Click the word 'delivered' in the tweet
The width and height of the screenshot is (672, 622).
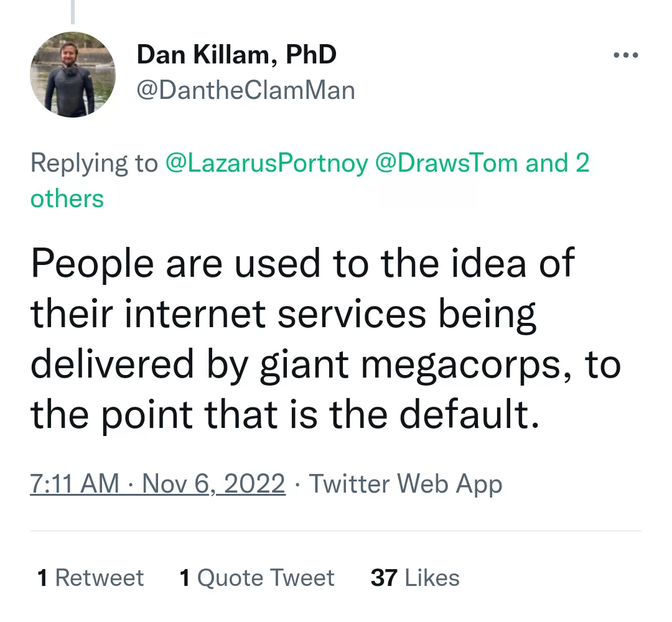(112, 364)
